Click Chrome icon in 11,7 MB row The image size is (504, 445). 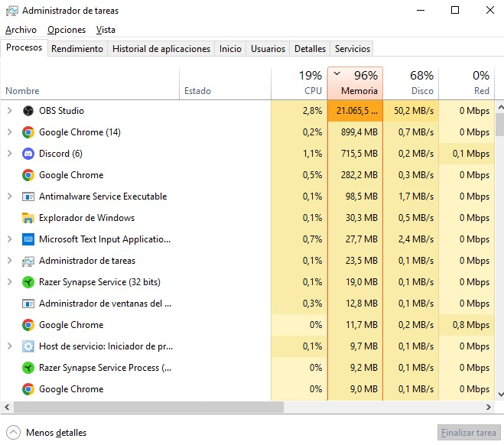(x=28, y=325)
